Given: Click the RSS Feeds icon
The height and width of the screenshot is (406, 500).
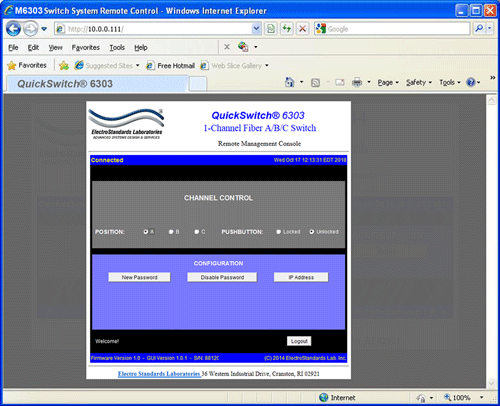Looking at the screenshot, I should [x=315, y=82].
